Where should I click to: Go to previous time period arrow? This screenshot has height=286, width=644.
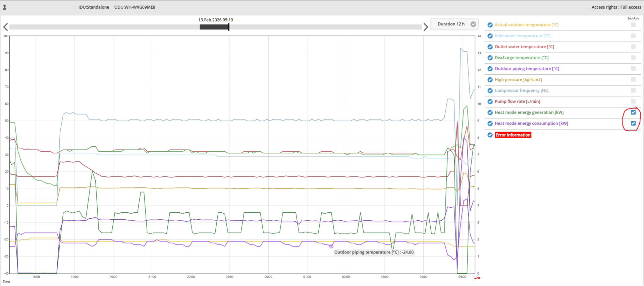point(5,27)
